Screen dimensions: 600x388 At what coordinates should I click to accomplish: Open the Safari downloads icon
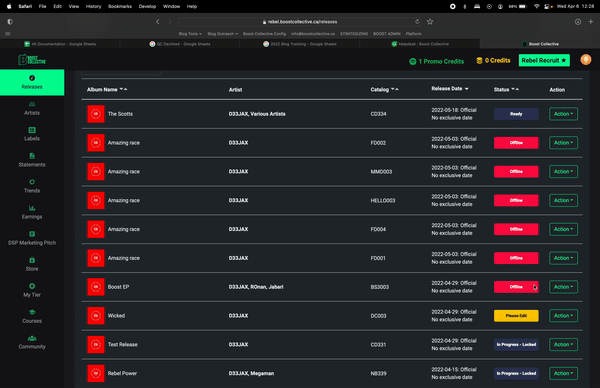coord(578,22)
